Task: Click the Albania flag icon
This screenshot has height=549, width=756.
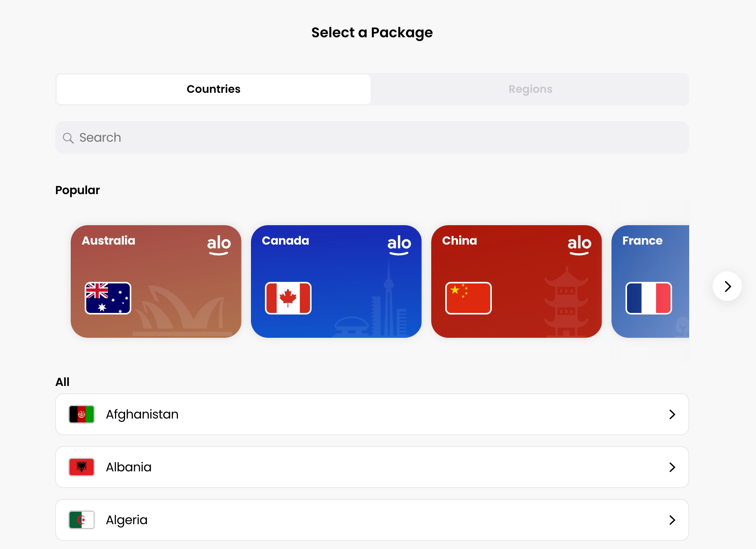Action: [x=82, y=467]
